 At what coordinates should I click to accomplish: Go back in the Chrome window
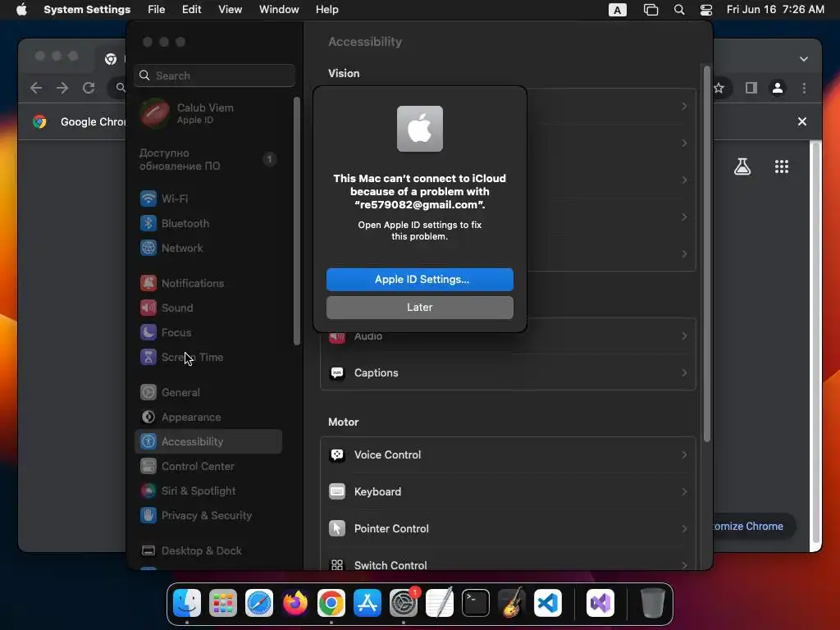36,88
